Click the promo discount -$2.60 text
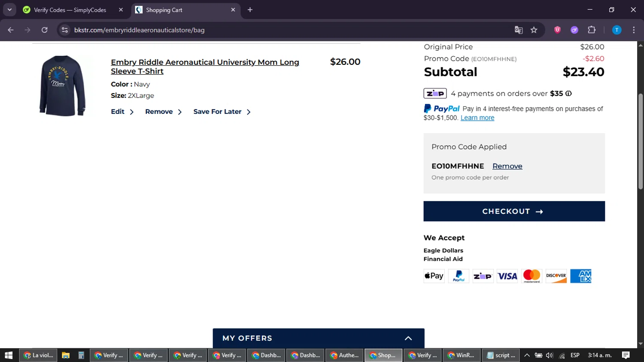 click(593, 58)
